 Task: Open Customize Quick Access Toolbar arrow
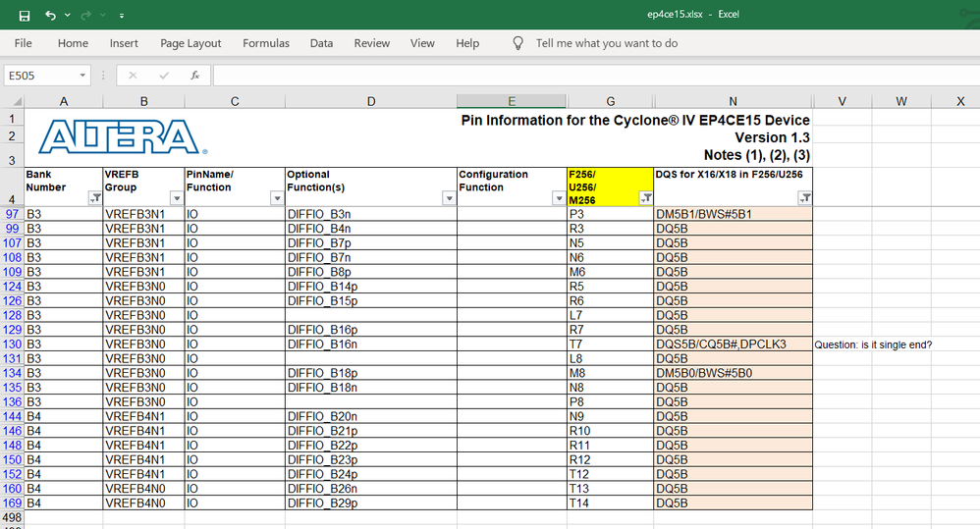(x=121, y=16)
